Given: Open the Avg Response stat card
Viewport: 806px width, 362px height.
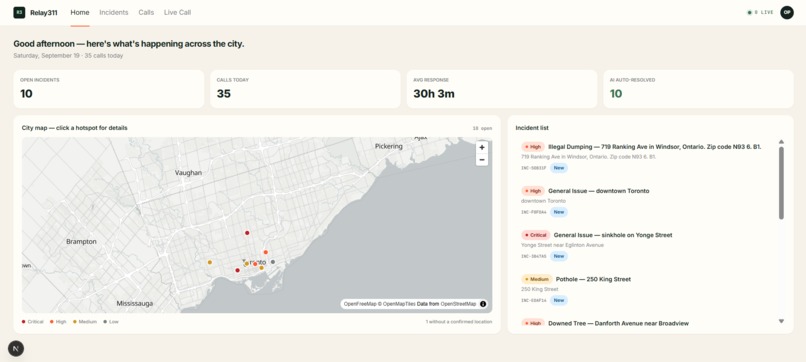Looking at the screenshot, I should [502, 89].
